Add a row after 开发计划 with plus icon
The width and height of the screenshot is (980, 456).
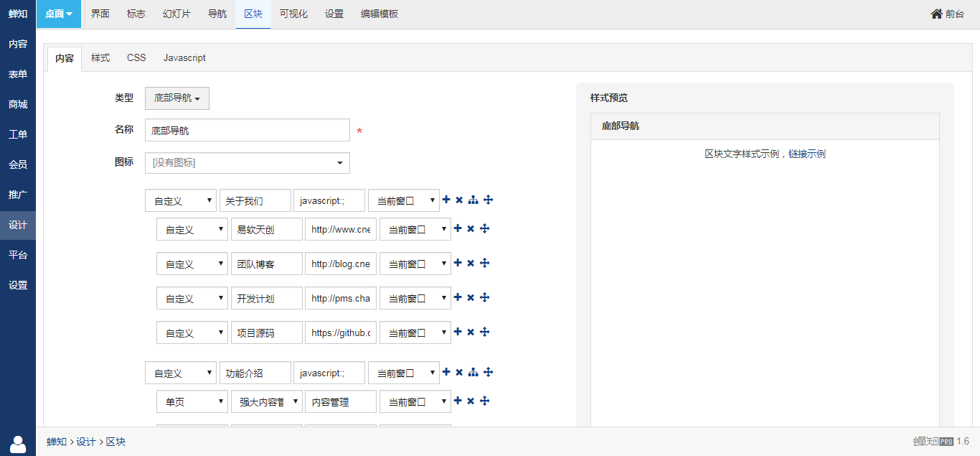click(458, 297)
